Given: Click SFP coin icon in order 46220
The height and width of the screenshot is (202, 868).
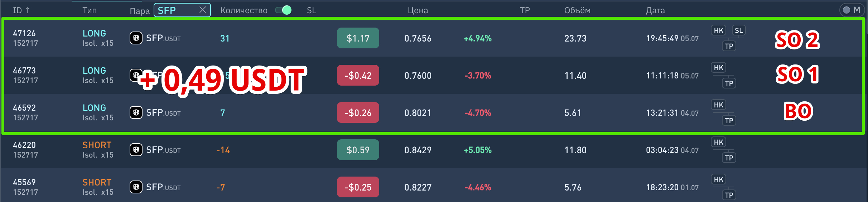Looking at the screenshot, I should (136, 150).
